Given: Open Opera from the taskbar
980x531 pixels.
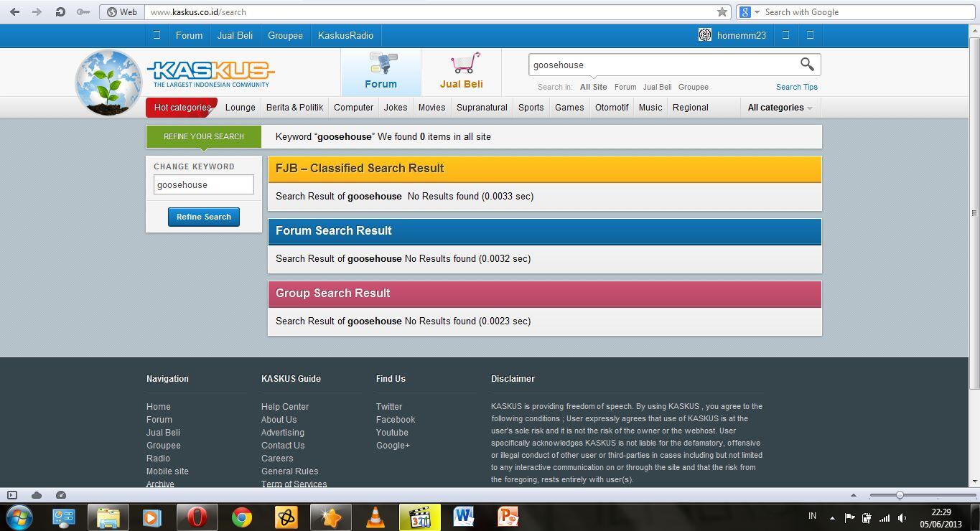Looking at the screenshot, I should [x=197, y=517].
